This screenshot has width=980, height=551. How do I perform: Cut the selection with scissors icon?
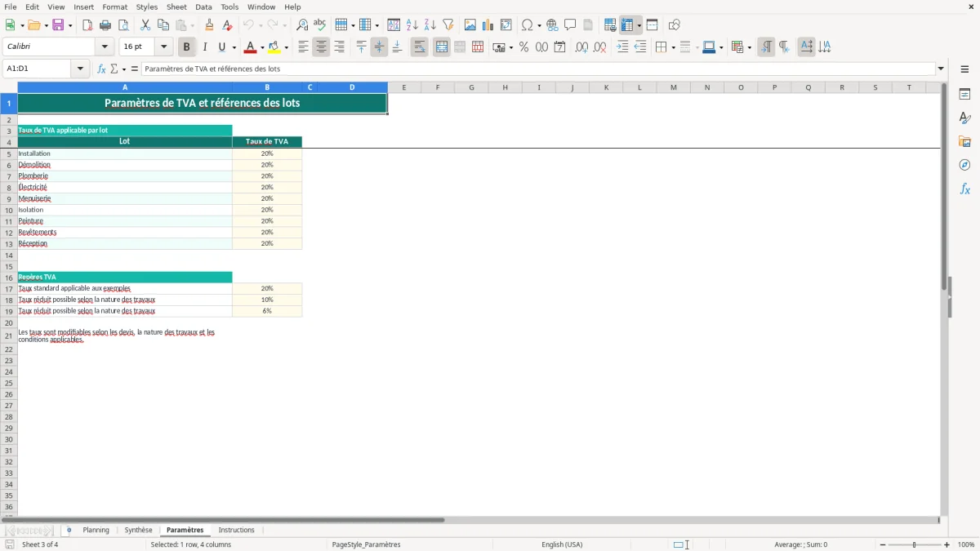145,25
